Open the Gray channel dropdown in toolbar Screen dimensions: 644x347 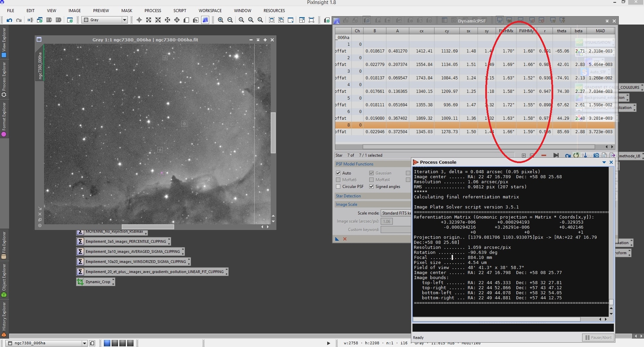pos(124,20)
